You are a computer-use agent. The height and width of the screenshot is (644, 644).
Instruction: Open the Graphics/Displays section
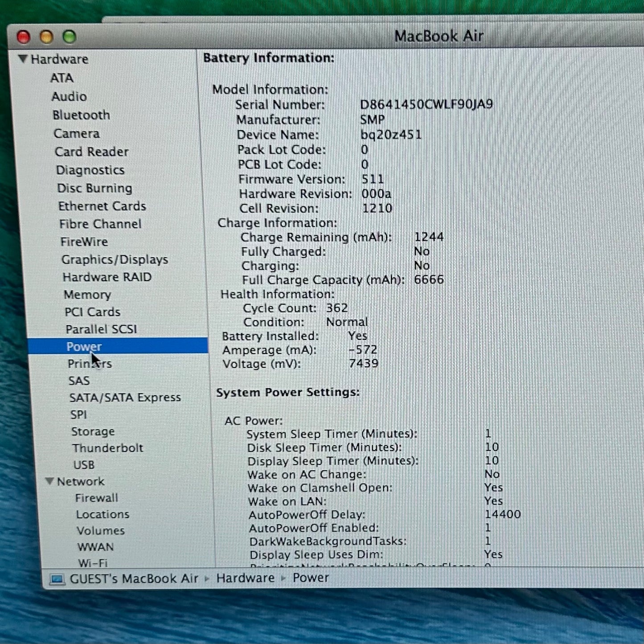[x=115, y=259]
